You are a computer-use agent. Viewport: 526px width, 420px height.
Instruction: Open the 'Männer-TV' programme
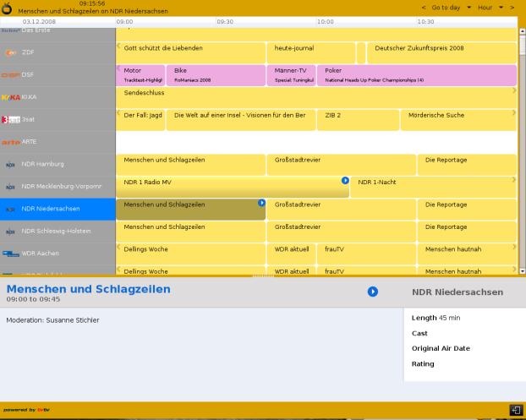click(x=291, y=75)
